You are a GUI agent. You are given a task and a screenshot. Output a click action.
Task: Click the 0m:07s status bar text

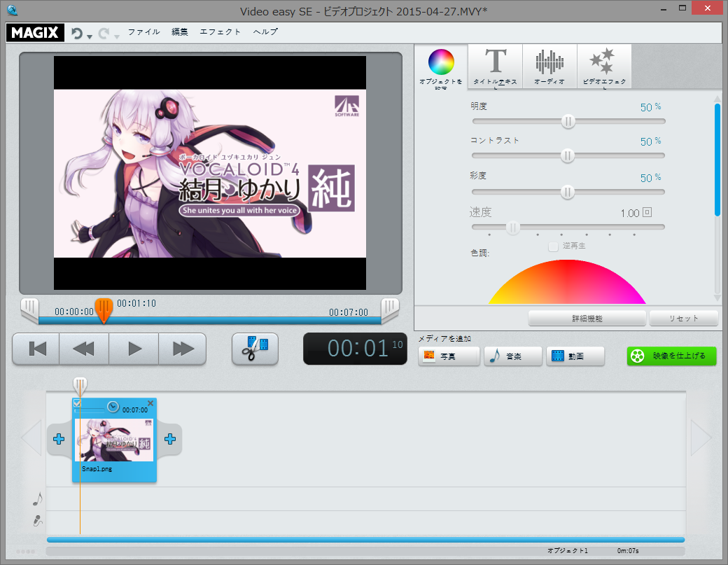628,550
